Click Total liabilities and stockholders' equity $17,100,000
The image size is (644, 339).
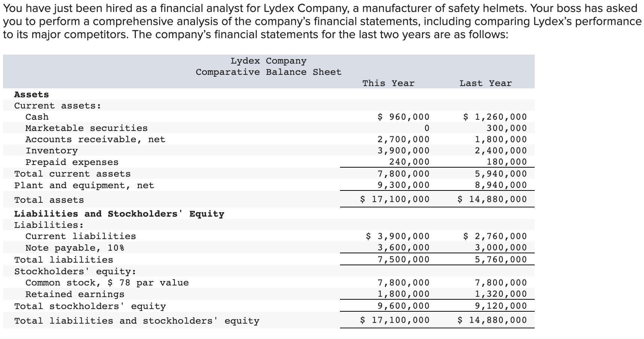[395, 320]
